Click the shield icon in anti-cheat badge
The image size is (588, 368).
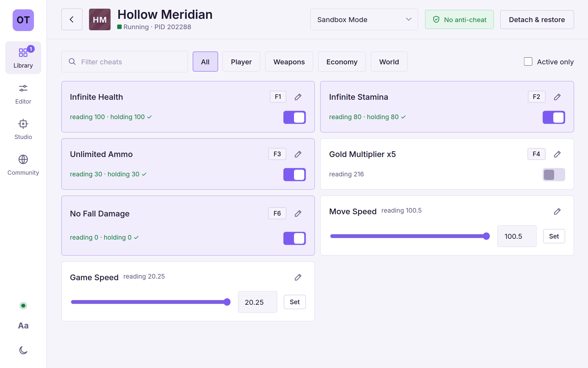[436, 19]
